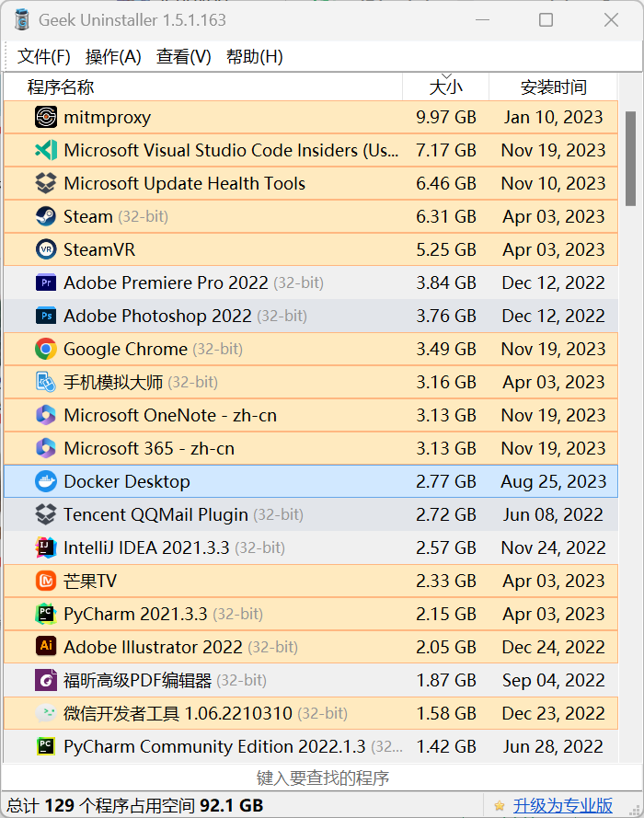Open the 操作(A) menu
644x818 pixels.
113,56
